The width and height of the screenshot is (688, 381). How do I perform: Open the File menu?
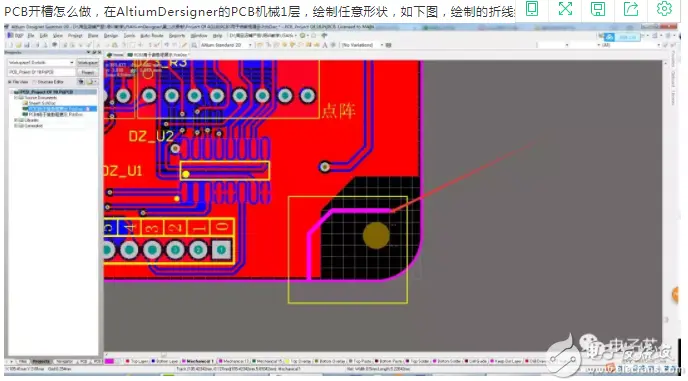(x=31, y=35)
